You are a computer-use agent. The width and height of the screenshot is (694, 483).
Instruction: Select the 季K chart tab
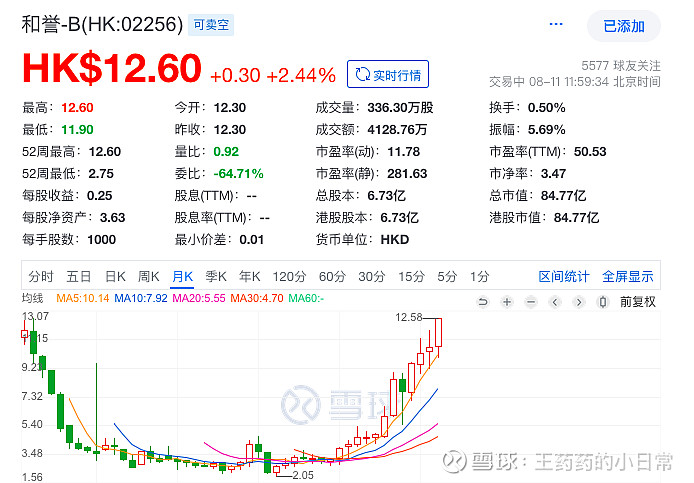point(216,277)
